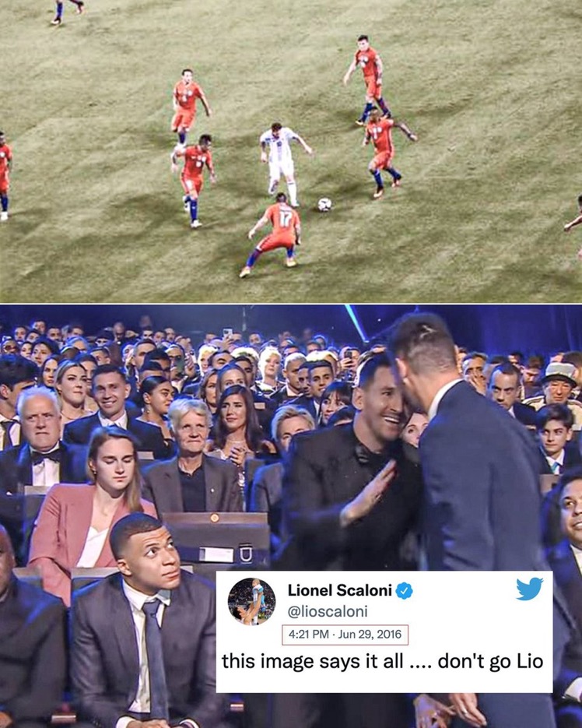Click the blue verified checkmark badge
582x728 pixels.
405,591
